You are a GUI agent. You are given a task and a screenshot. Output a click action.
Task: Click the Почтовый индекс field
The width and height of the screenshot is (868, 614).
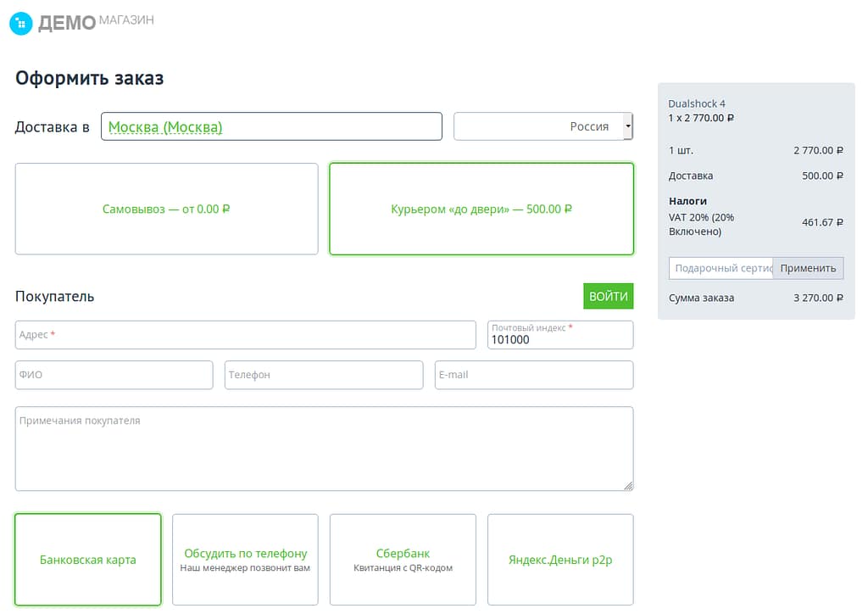point(559,339)
